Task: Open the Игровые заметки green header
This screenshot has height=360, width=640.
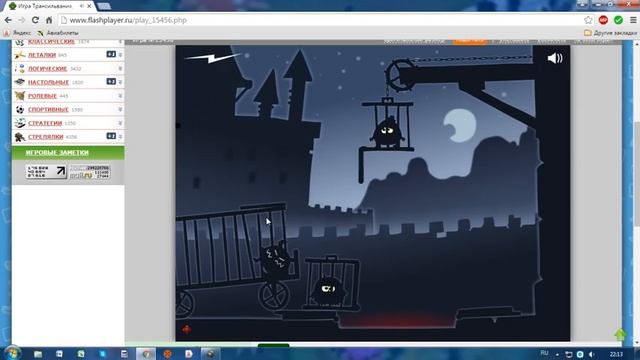Action: tap(68, 153)
